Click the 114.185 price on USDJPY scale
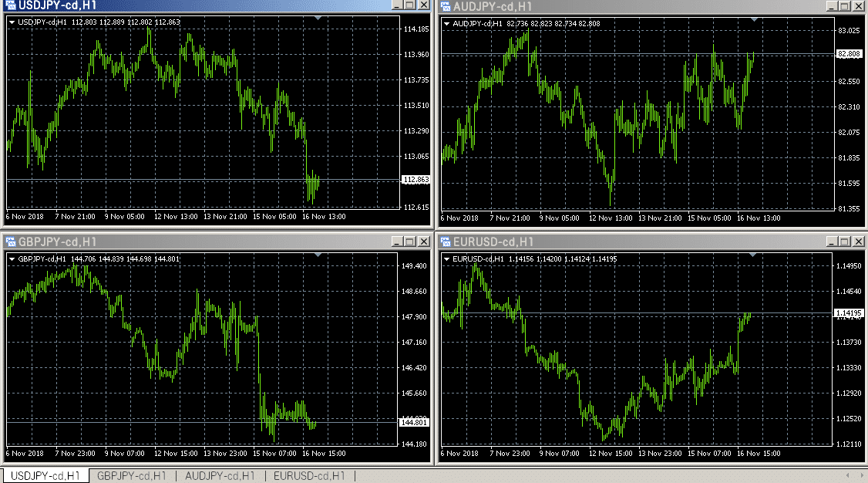This screenshot has width=868, height=483. pyautogui.click(x=416, y=29)
